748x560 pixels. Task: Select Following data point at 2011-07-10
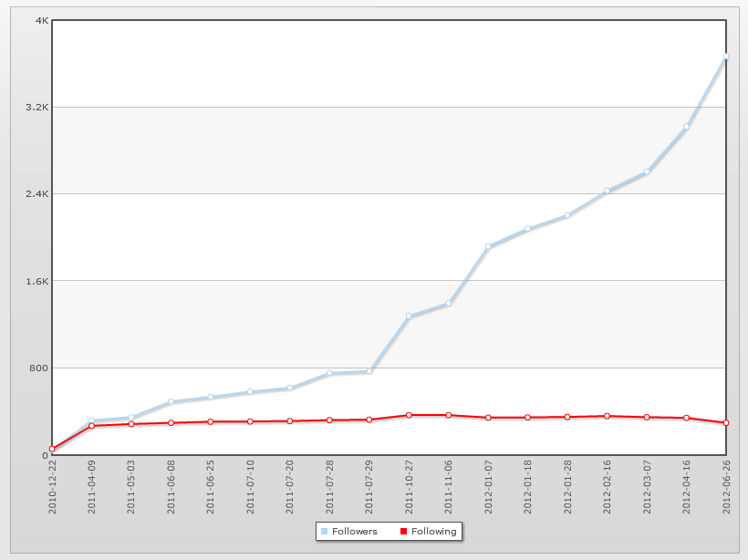pyautogui.click(x=250, y=421)
